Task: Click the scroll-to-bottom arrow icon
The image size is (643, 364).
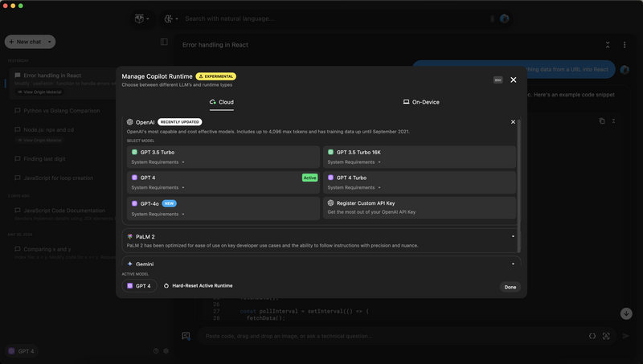Action: coord(626,313)
